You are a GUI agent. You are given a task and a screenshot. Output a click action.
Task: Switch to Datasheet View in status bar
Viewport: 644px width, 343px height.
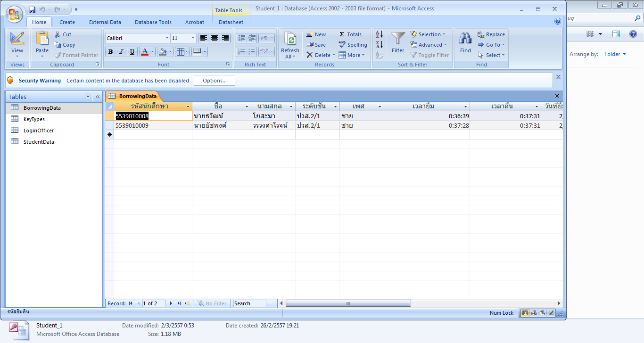point(525,313)
